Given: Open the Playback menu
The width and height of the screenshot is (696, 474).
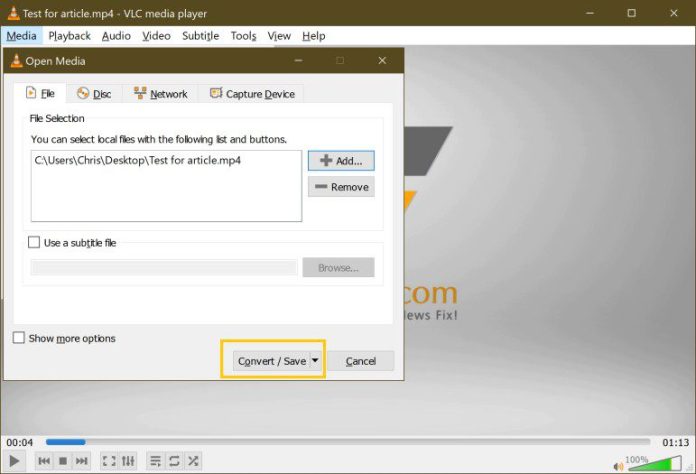Looking at the screenshot, I should [69, 36].
